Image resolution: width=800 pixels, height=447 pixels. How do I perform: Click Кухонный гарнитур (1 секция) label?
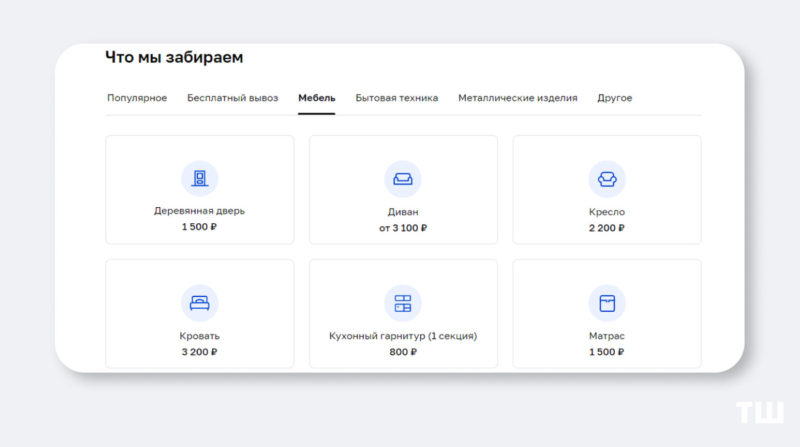403,336
